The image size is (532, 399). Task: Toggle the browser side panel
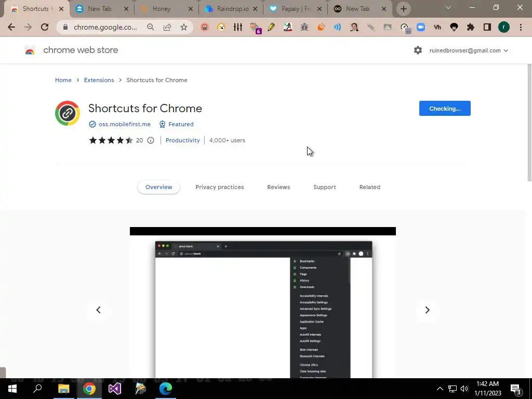click(487, 27)
